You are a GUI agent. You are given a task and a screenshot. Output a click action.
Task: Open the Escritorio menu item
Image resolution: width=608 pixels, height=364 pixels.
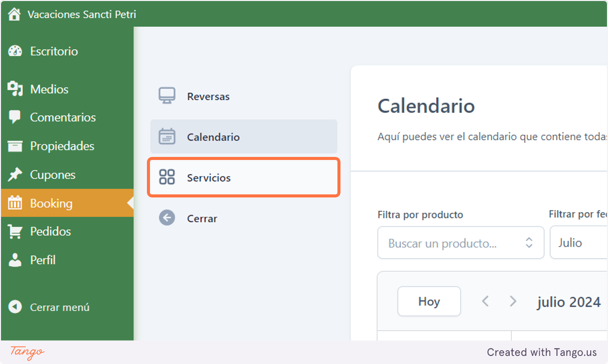(x=54, y=51)
